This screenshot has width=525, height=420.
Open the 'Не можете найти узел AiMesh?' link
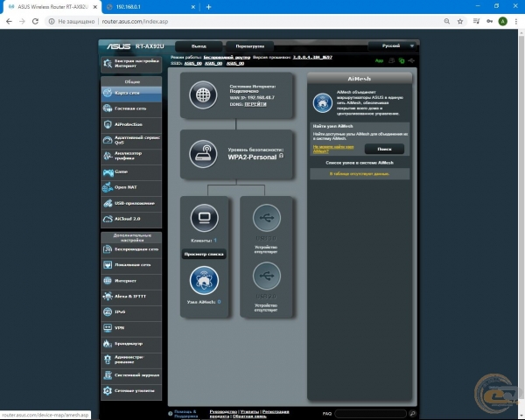click(x=333, y=149)
